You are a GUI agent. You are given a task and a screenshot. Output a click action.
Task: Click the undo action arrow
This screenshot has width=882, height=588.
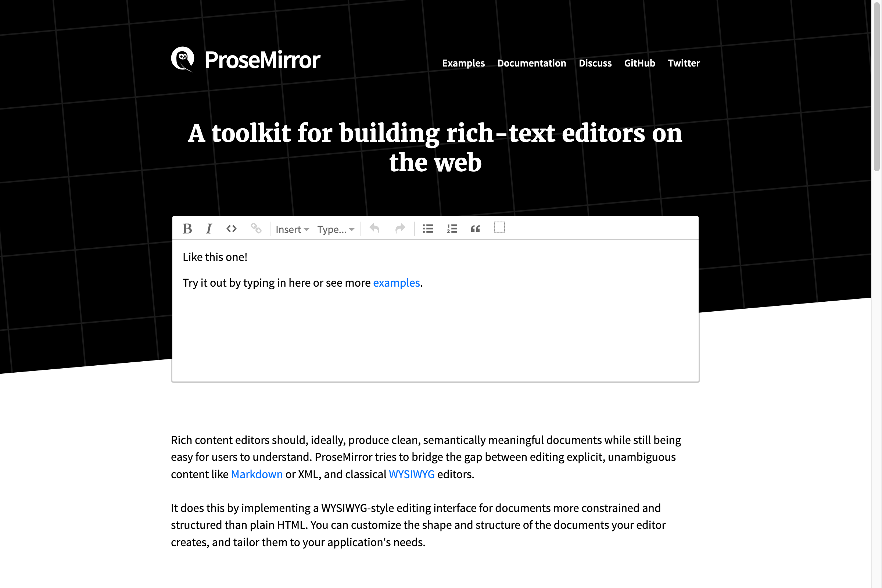[374, 228]
